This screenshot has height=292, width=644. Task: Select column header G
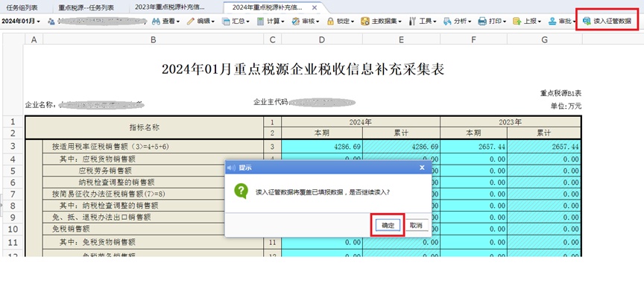point(544,39)
